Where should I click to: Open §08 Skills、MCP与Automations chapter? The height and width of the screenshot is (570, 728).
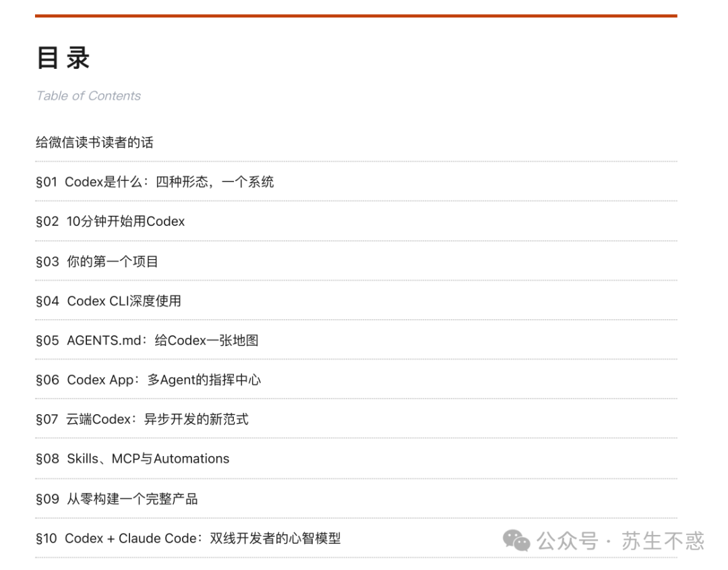click(132, 459)
